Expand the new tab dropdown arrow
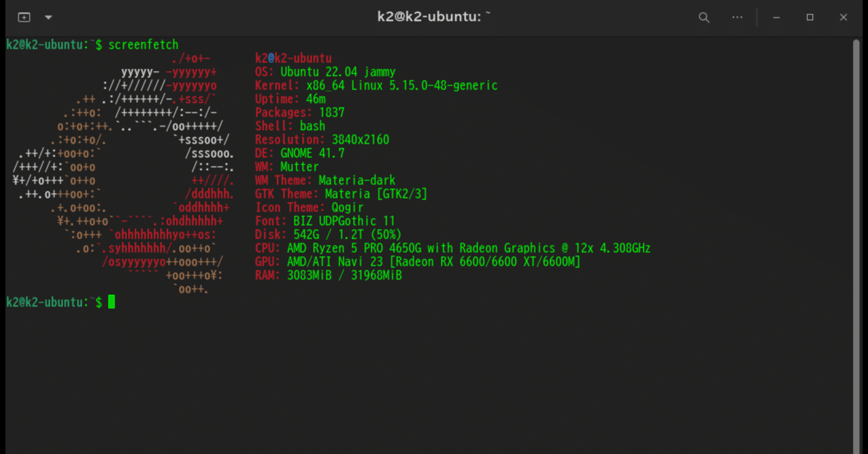This screenshot has height=454, width=868. 48,17
